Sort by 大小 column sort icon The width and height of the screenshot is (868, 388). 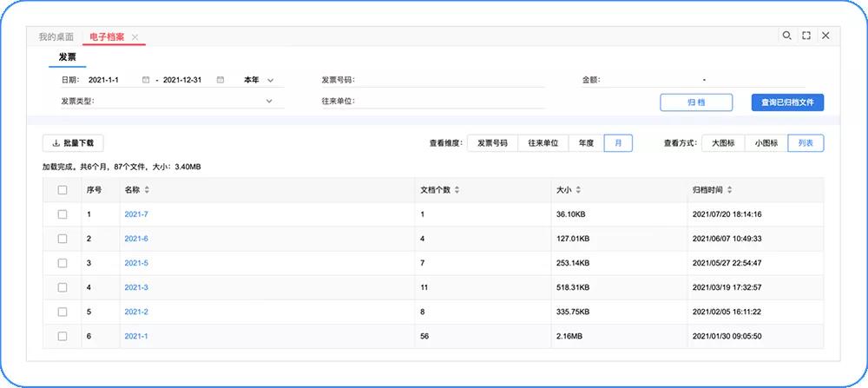click(578, 190)
